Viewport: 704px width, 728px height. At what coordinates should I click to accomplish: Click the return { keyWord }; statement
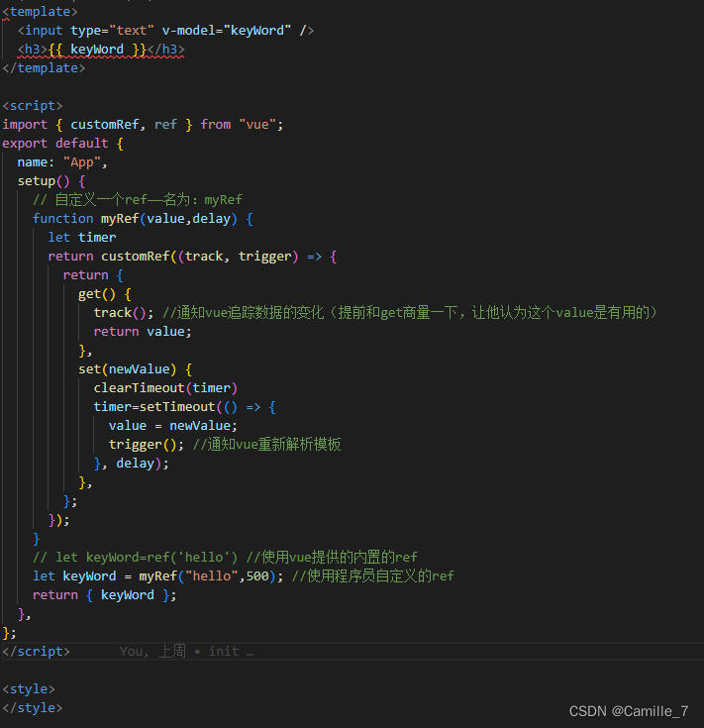pyautogui.click(x=104, y=595)
